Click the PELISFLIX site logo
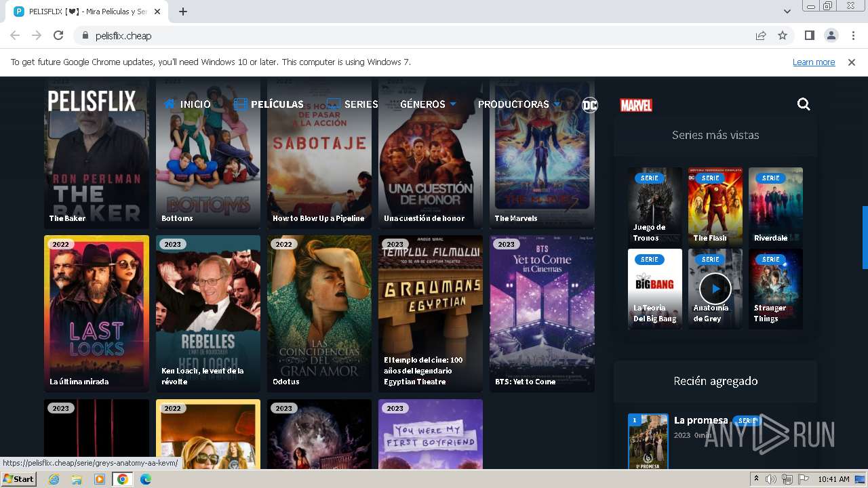Viewport: 868px width, 488px height. [92, 102]
